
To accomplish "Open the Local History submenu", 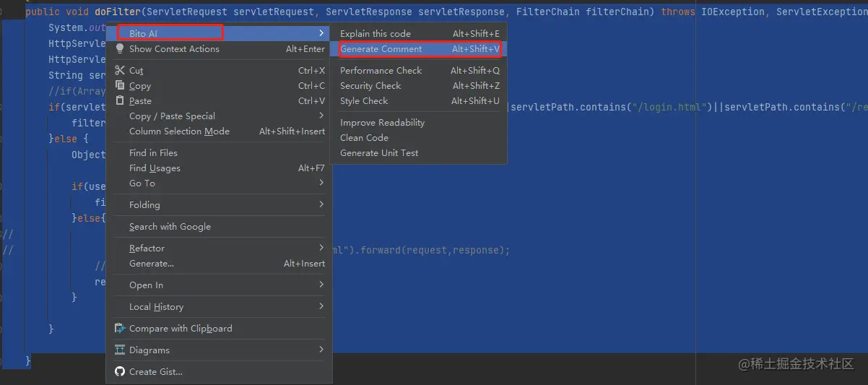I will [x=219, y=306].
